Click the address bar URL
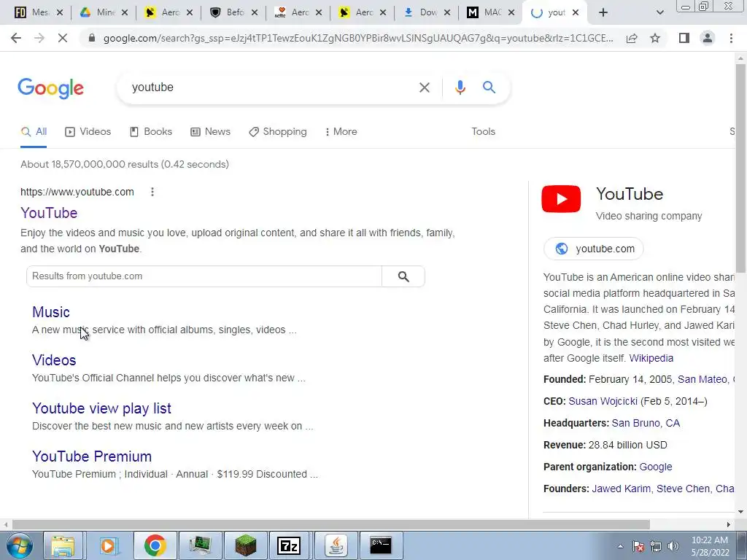The image size is (747, 560). pos(358,38)
